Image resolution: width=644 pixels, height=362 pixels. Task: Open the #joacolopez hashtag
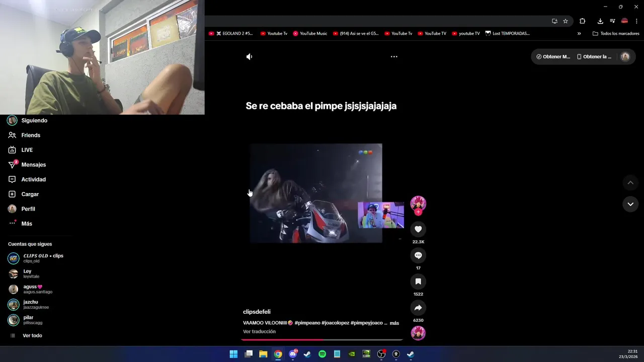pos(335,323)
